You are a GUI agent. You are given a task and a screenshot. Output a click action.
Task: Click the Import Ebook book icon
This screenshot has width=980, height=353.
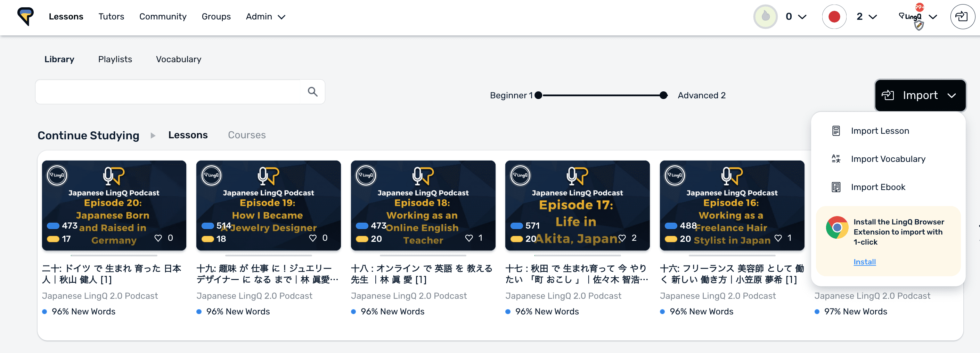[836, 187]
